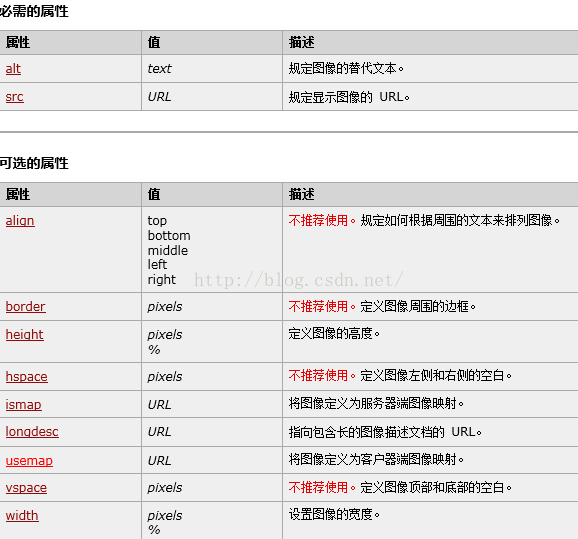Click '不推荐使用。' warning in align row

[x=322, y=220]
